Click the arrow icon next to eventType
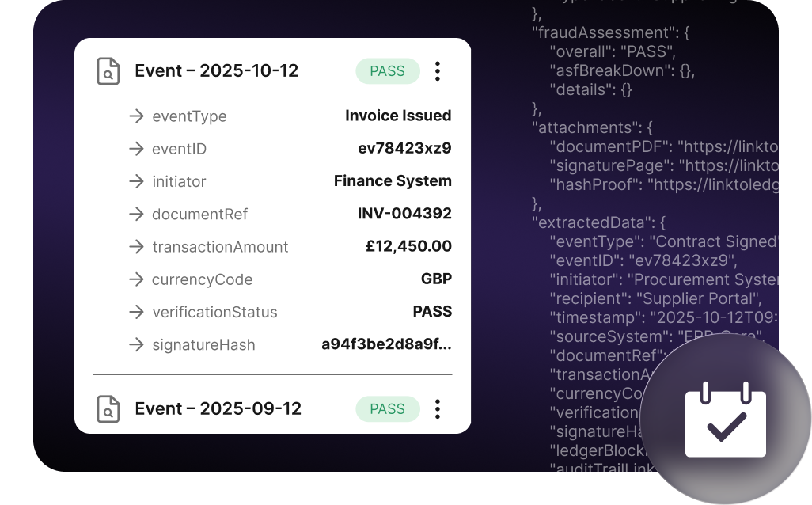812x505 pixels. 136,116
